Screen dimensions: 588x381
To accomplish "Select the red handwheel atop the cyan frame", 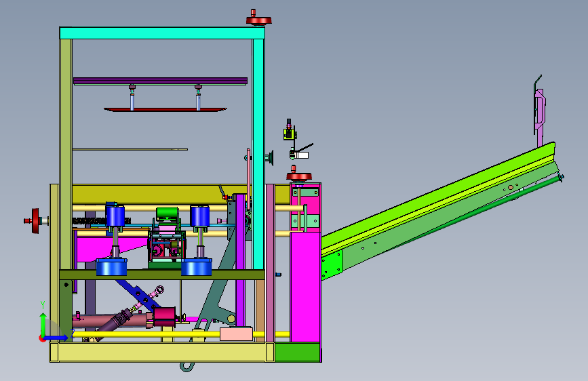I will tap(258, 19).
